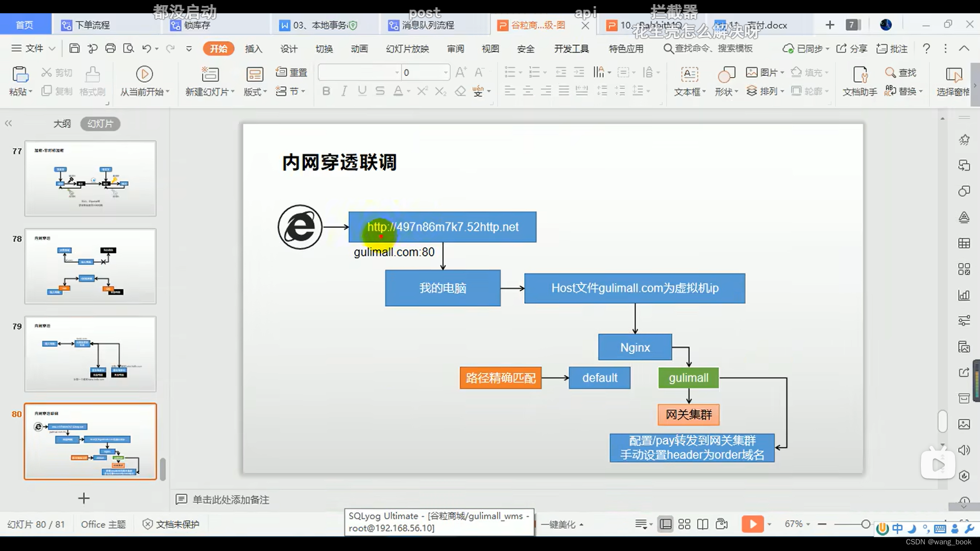Switch slide panel to Outline (大纲) view
This screenshot has width=980, height=551.
point(62,123)
